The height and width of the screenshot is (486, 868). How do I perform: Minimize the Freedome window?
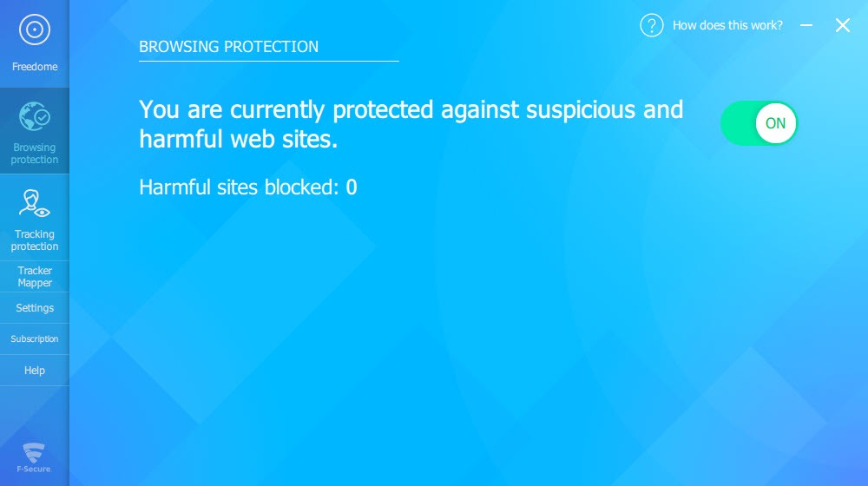click(806, 25)
